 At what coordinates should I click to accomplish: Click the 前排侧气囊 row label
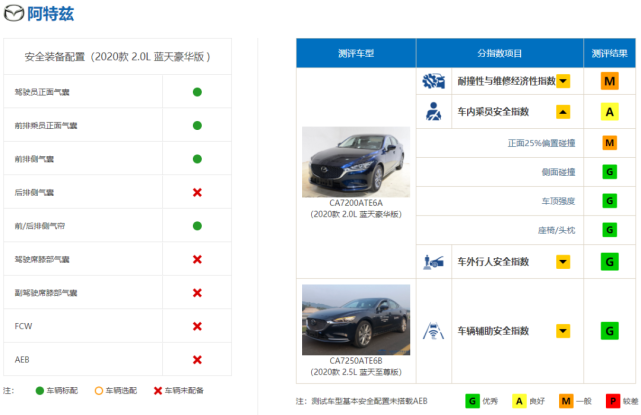(34, 159)
